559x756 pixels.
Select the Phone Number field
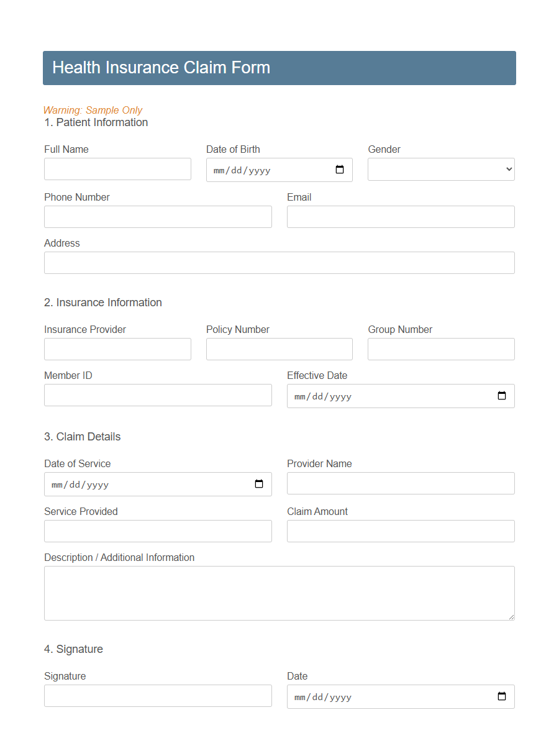[x=158, y=217]
